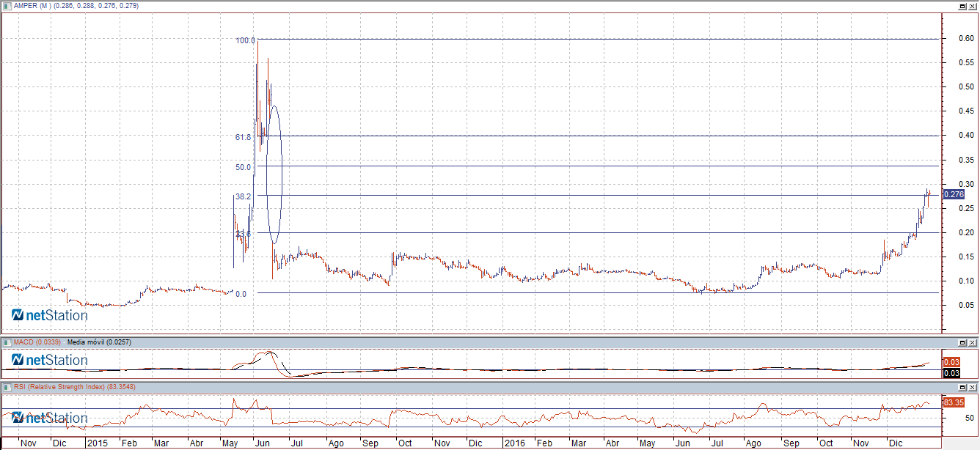980x450 pixels.
Task: Click the 2016 label on time axis
Action: pyautogui.click(x=514, y=444)
